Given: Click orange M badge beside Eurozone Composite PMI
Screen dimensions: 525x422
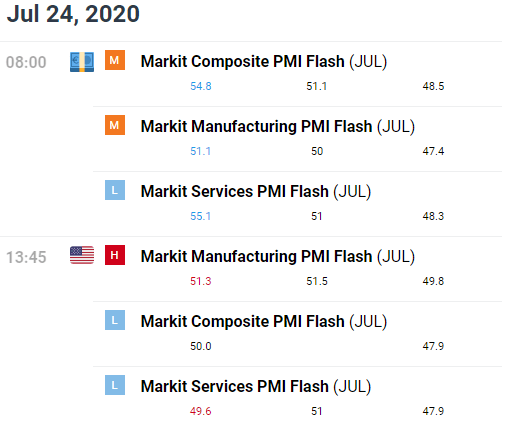Looking at the screenshot, I should [x=115, y=60].
